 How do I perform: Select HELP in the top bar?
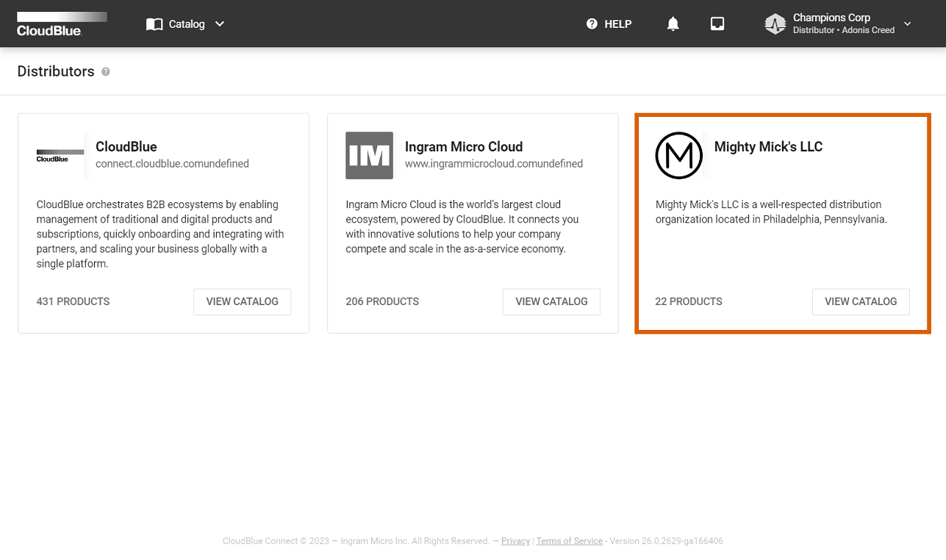[x=617, y=24]
